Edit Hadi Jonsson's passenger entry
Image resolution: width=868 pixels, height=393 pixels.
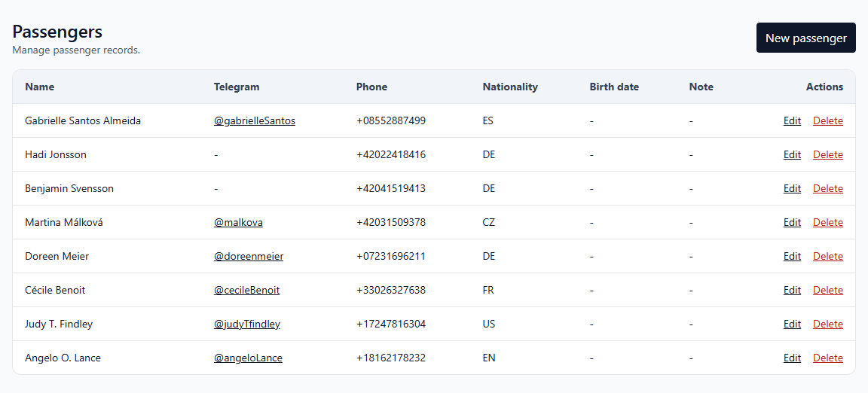[x=792, y=154]
